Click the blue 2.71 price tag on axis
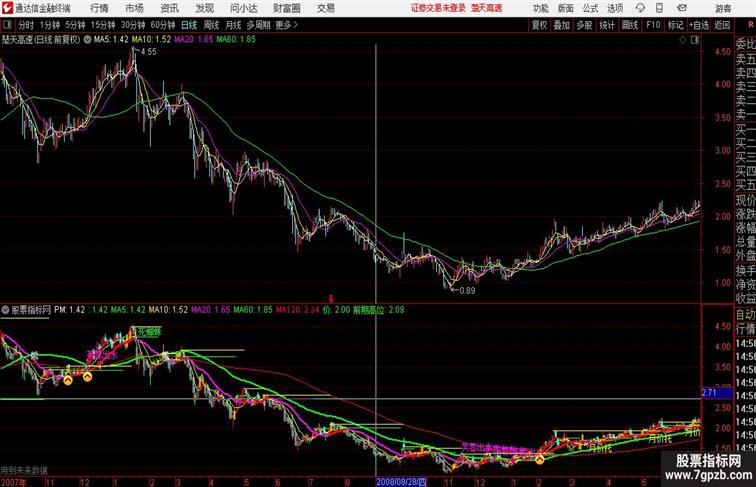Screen dimensions: 756x487 click(717, 393)
